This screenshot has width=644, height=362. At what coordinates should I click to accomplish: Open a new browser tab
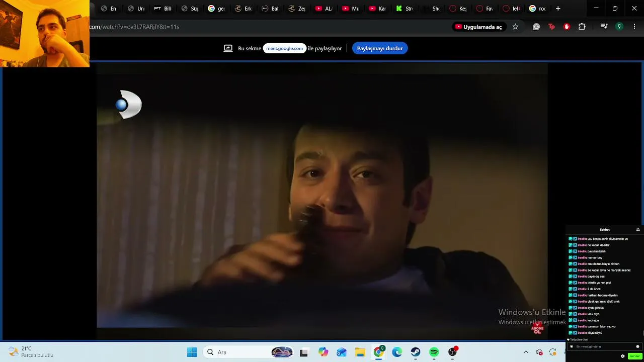click(x=558, y=9)
